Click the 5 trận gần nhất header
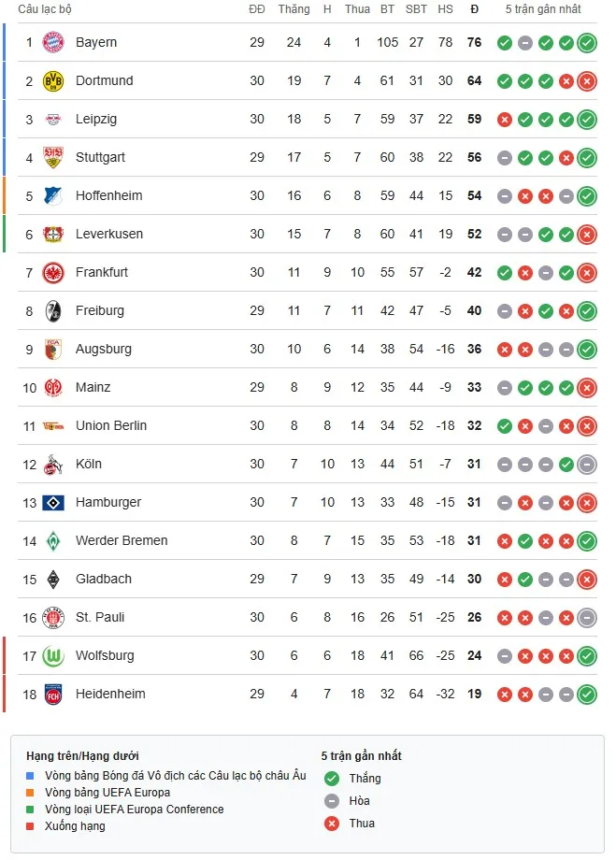 545,9
